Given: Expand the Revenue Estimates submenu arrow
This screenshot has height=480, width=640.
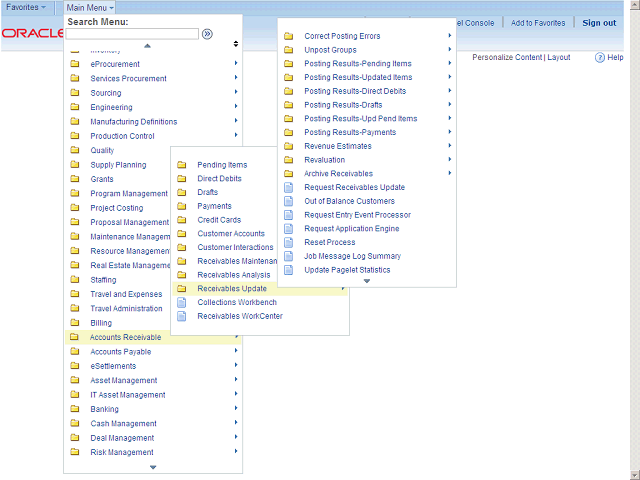Looking at the screenshot, I should 450,146.
